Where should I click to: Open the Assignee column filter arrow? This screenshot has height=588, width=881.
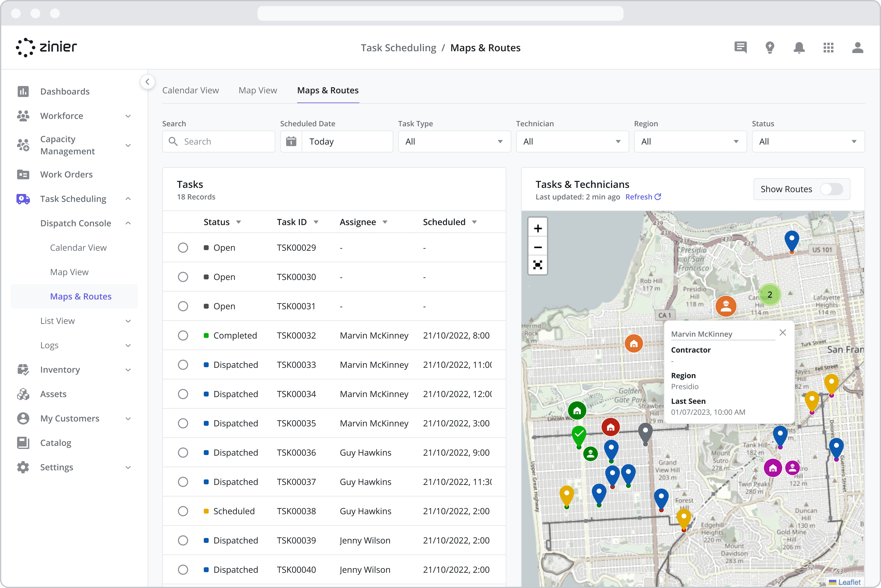click(x=385, y=222)
